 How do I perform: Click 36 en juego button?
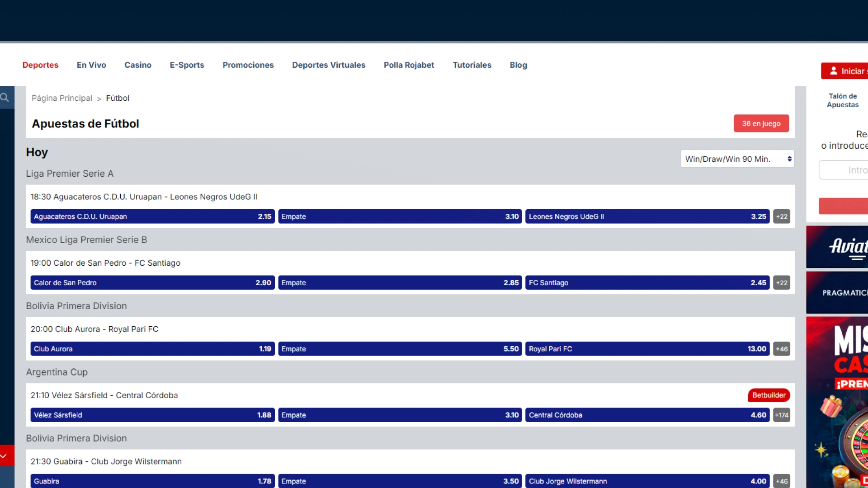point(761,123)
